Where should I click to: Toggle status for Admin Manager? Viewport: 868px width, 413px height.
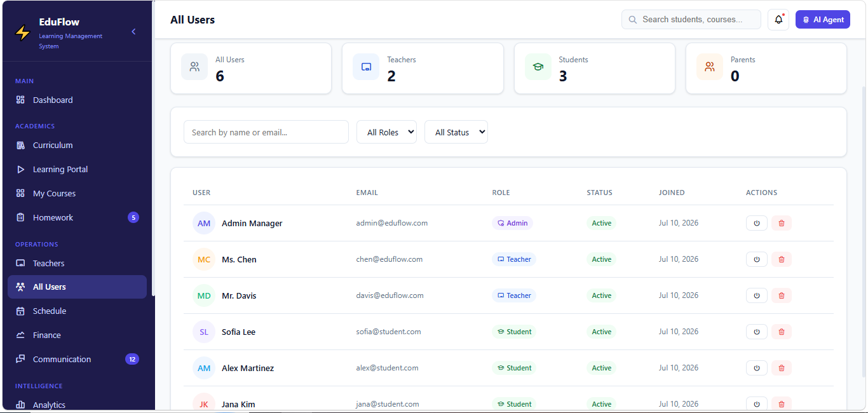[x=757, y=223]
